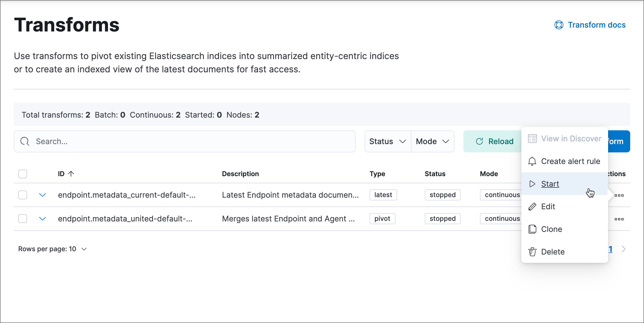The image size is (644, 323).
Task: Click the Clone copy icon
Action: 532,229
